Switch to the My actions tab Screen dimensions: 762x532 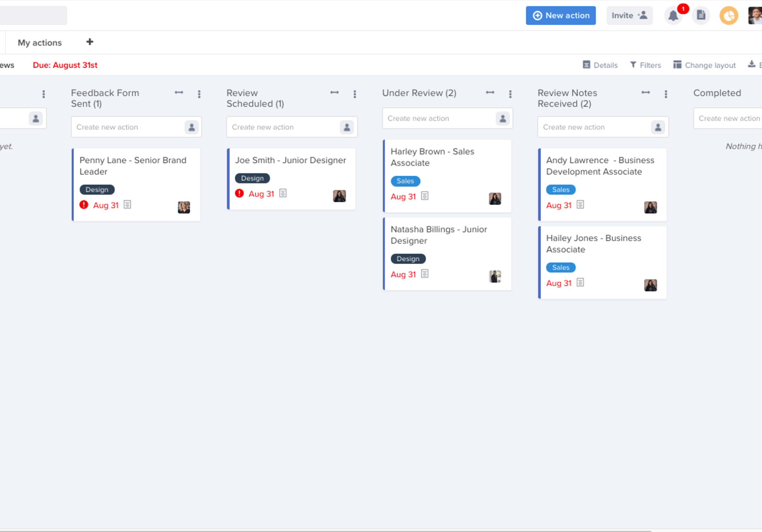(40, 42)
